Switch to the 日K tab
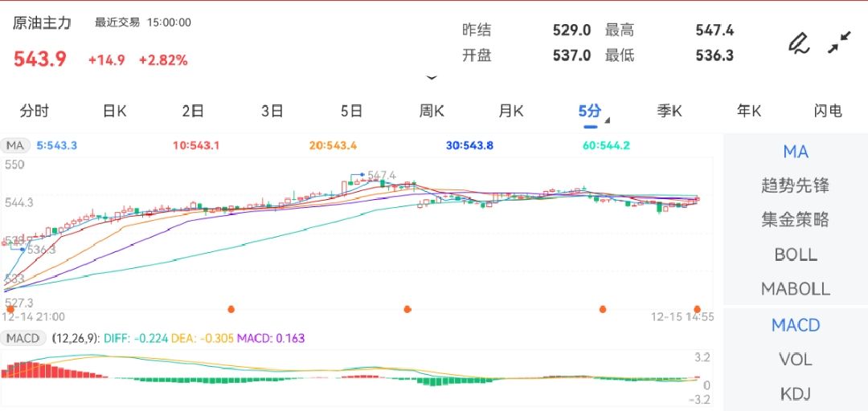Viewport: 868px width, 411px height. (114, 112)
